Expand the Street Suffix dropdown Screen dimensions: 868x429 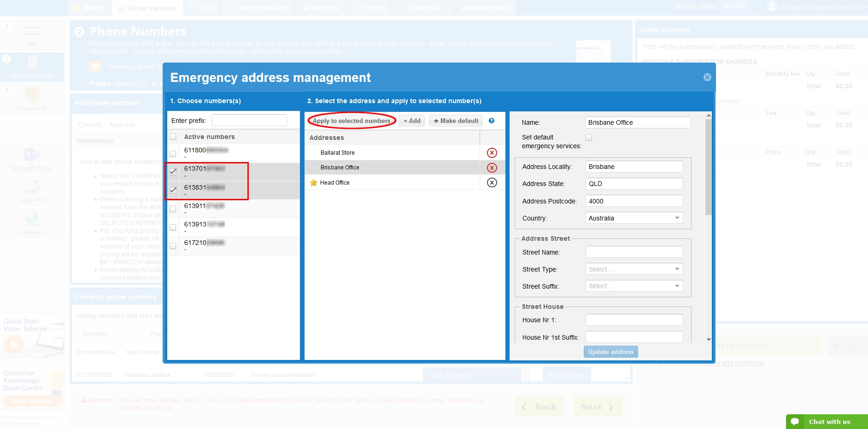tap(634, 286)
